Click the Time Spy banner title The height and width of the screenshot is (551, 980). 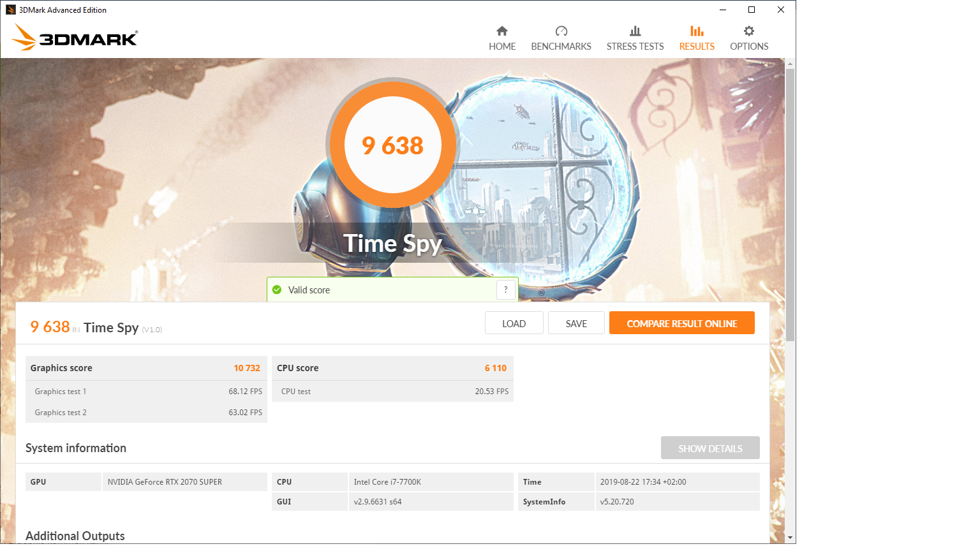[392, 243]
